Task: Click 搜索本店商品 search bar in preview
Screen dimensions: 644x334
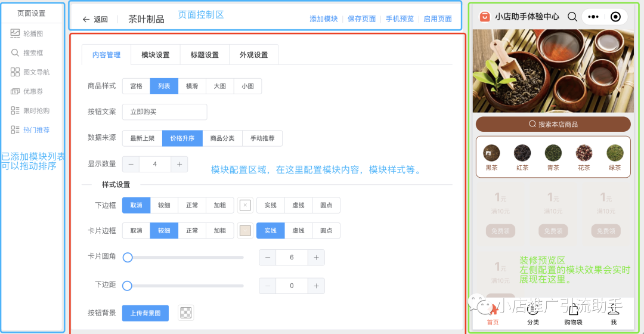Action: pyautogui.click(x=553, y=124)
